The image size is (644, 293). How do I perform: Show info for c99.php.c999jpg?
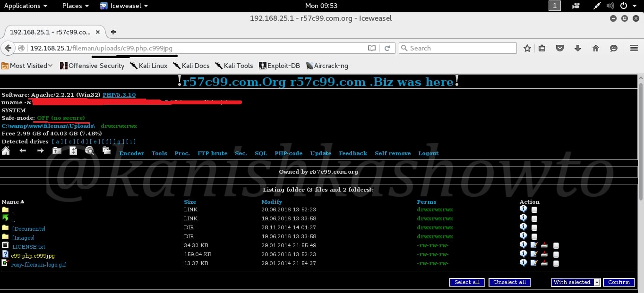coord(523,253)
